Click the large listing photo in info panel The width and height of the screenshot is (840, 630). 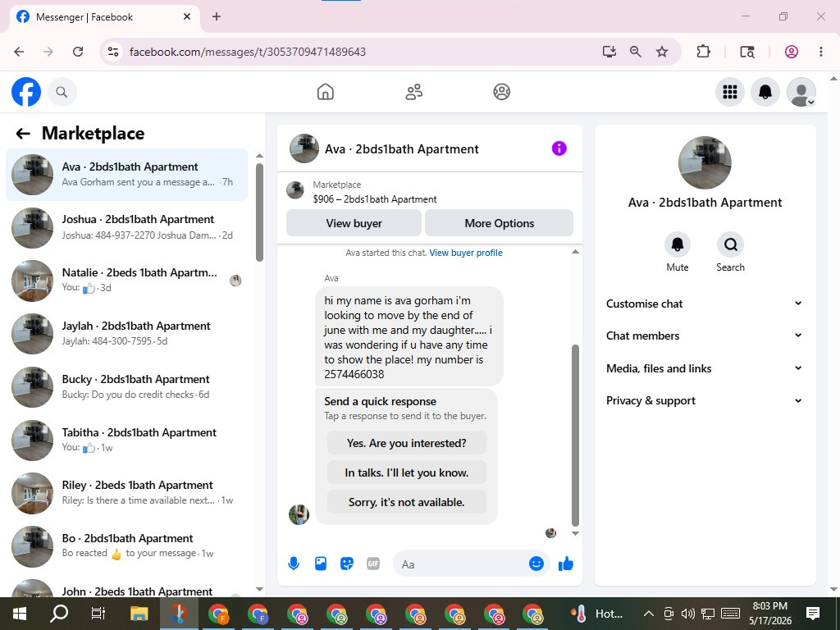coord(705,162)
